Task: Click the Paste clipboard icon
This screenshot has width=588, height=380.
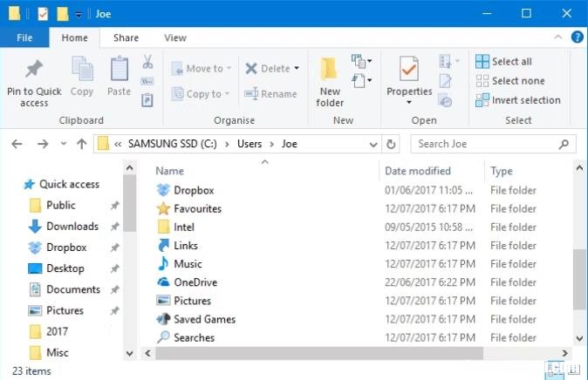Action: click(120, 69)
